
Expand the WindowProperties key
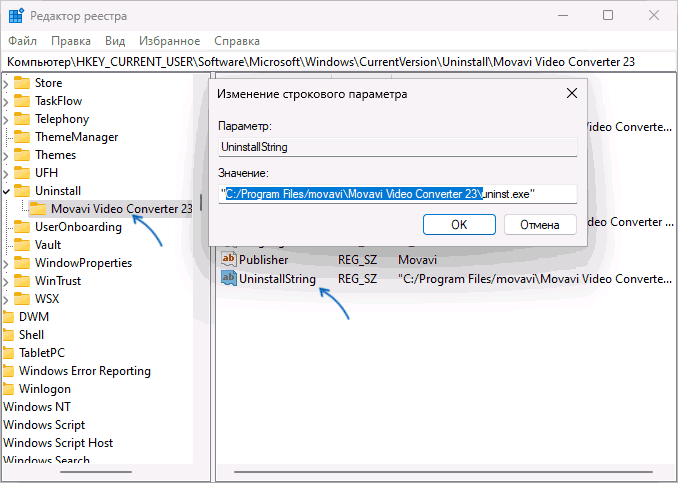tap(6, 263)
